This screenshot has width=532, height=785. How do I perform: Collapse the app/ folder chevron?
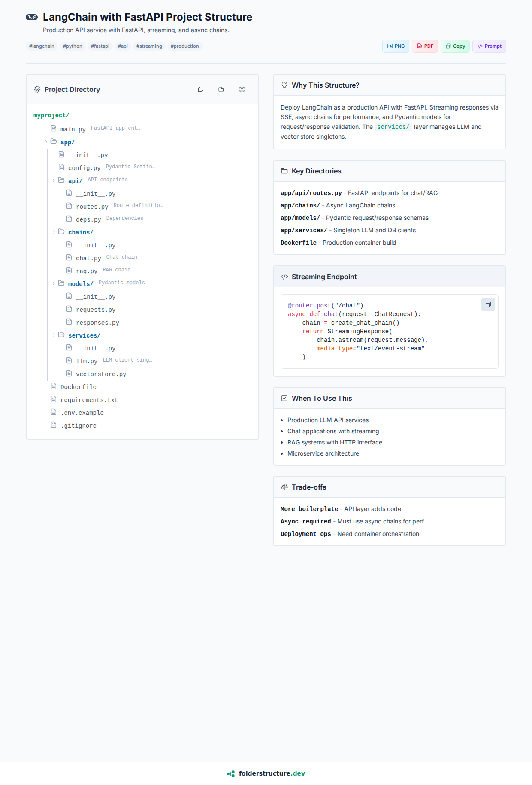(46, 142)
